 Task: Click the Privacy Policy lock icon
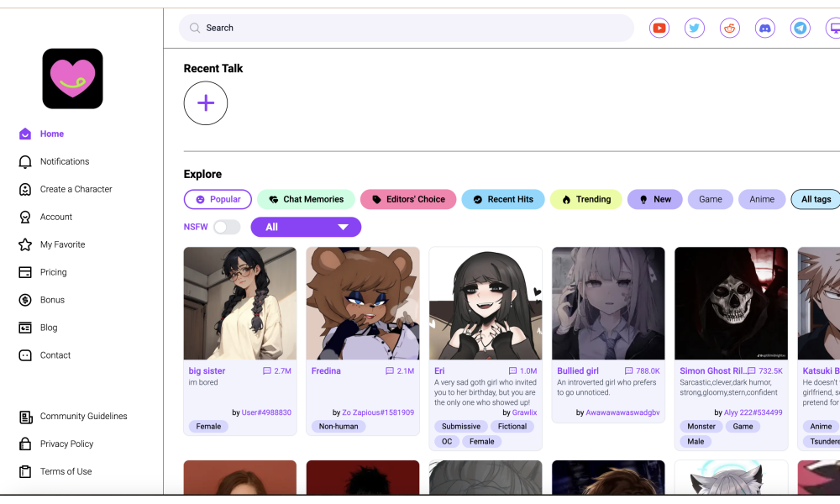(25, 444)
